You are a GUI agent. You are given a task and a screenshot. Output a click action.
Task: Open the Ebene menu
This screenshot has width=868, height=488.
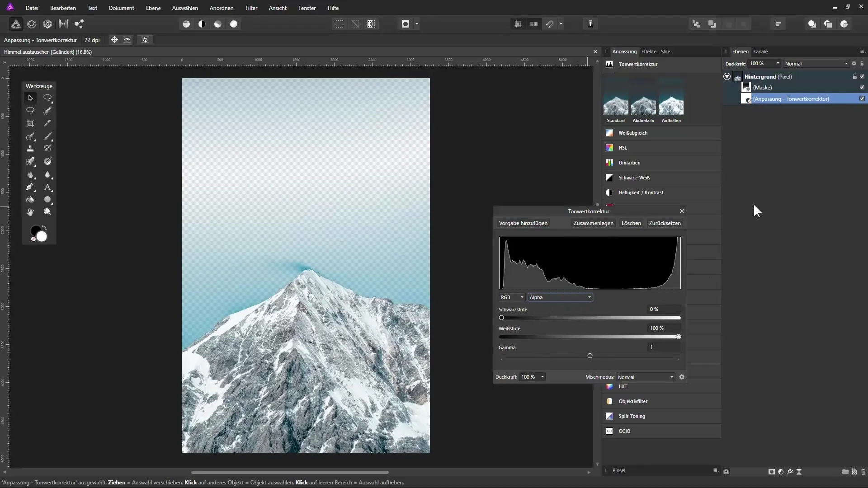coord(153,8)
